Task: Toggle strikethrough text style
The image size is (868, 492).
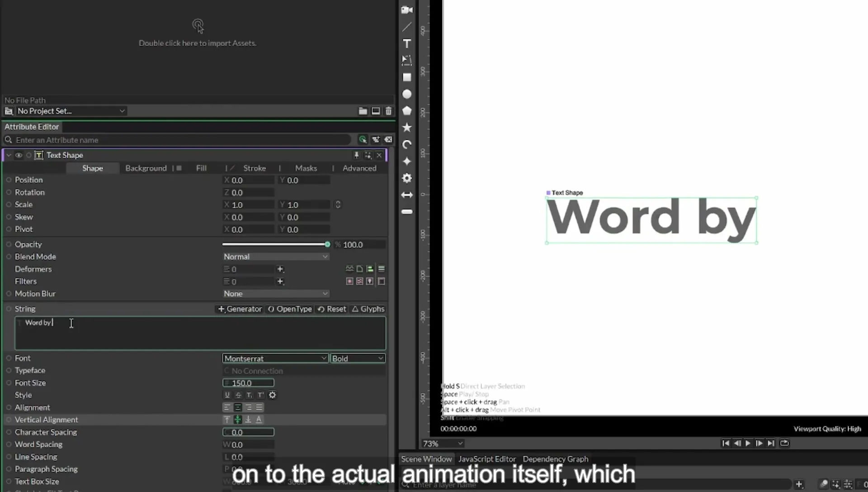Action: [x=238, y=395]
